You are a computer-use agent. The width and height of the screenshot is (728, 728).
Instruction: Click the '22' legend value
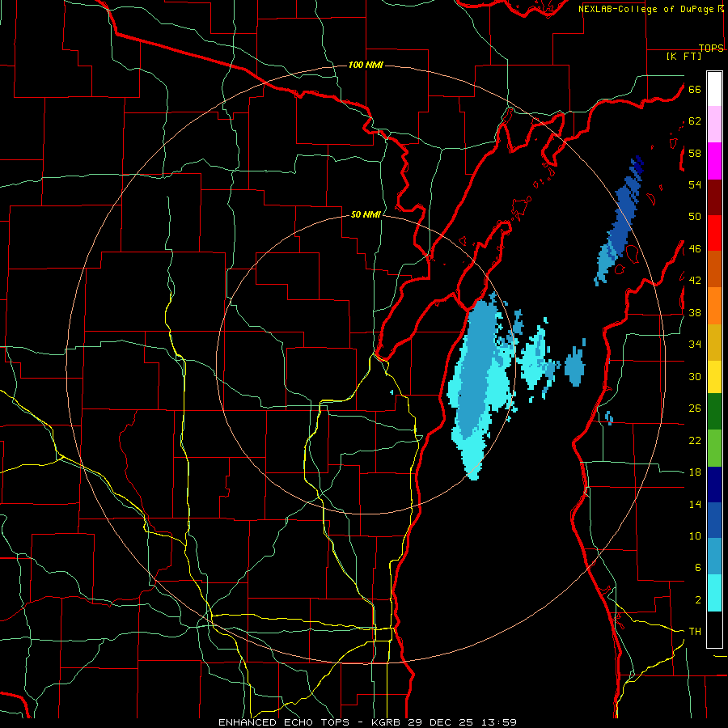[695, 440]
